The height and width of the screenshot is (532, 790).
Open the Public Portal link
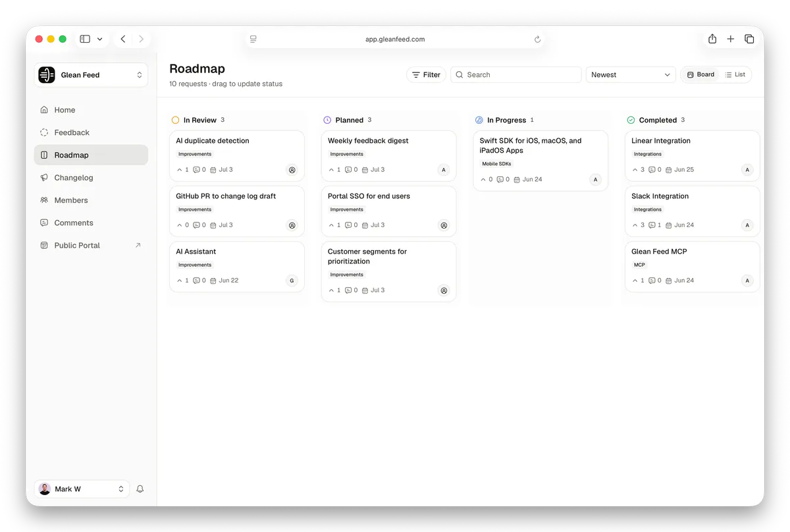91,245
